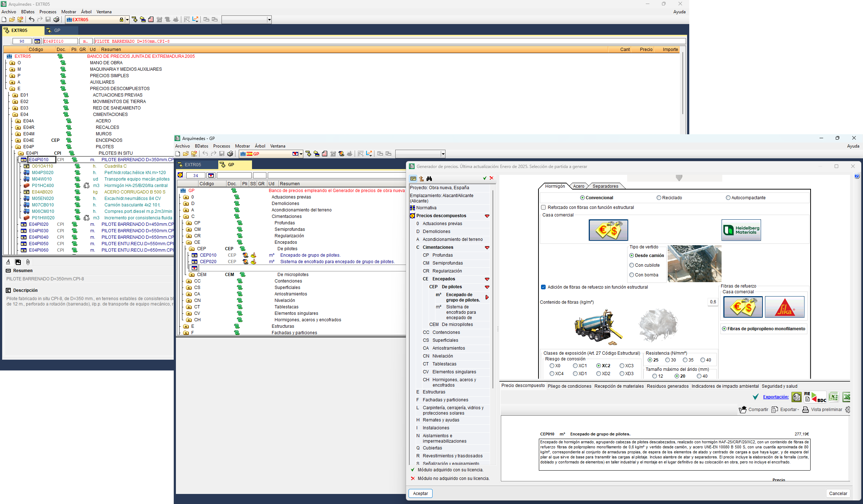
Task: Select the Sika commercial brand logo
Action: pos(784,307)
